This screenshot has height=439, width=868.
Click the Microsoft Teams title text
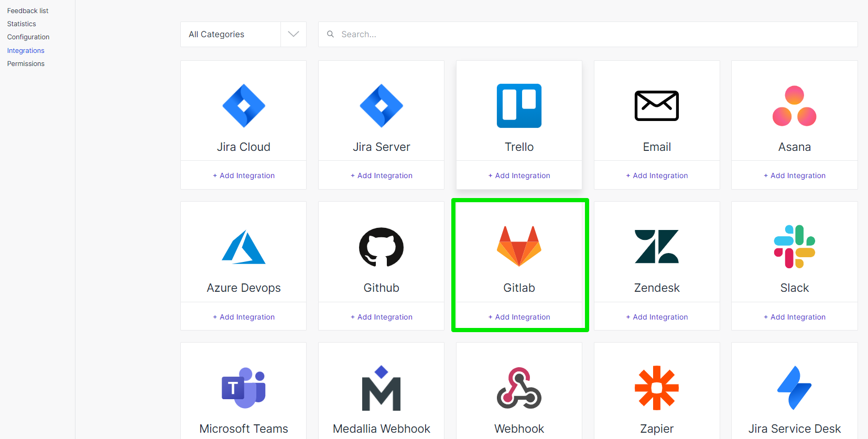244,429
